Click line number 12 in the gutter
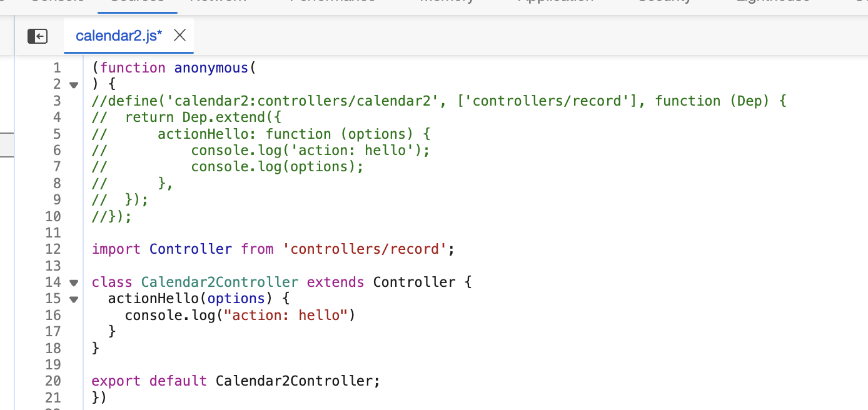Image resolution: width=868 pixels, height=410 pixels. 53,249
